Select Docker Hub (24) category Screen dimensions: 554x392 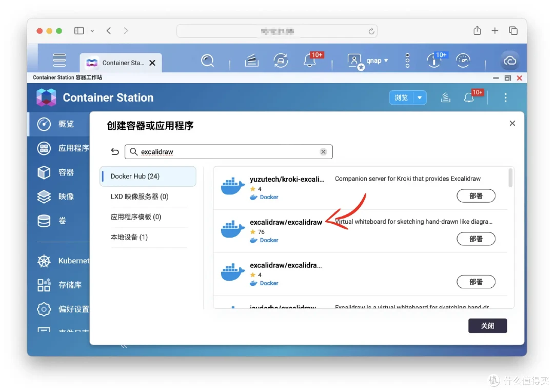coord(148,176)
